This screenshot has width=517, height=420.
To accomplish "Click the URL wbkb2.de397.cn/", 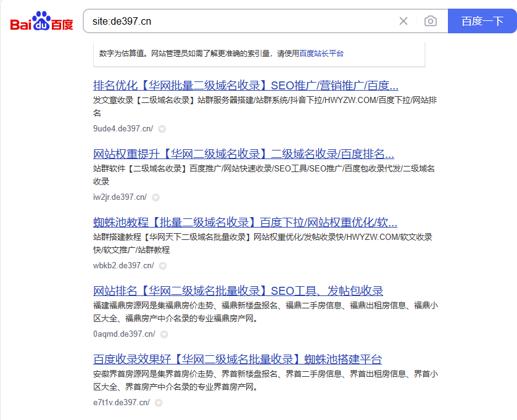I will pos(123,265).
